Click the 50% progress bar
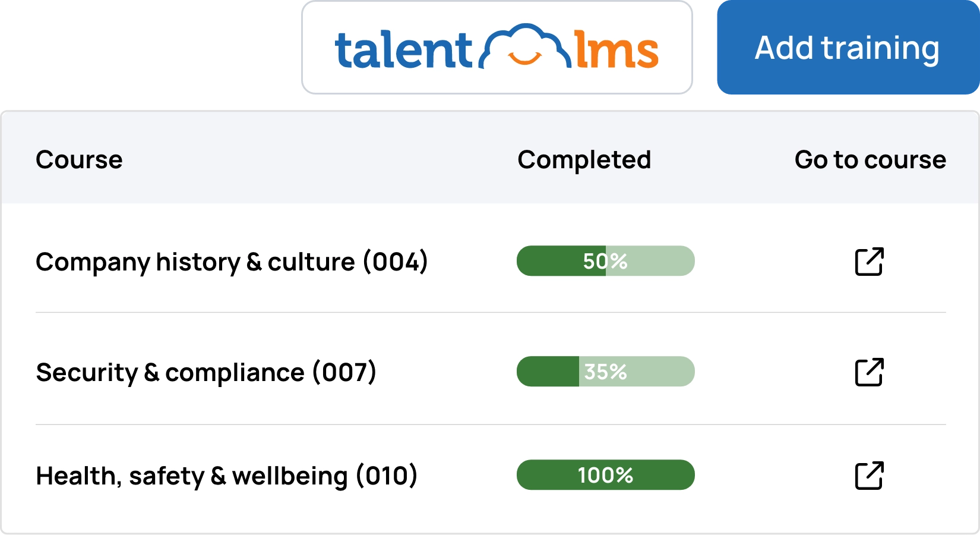 point(606,261)
